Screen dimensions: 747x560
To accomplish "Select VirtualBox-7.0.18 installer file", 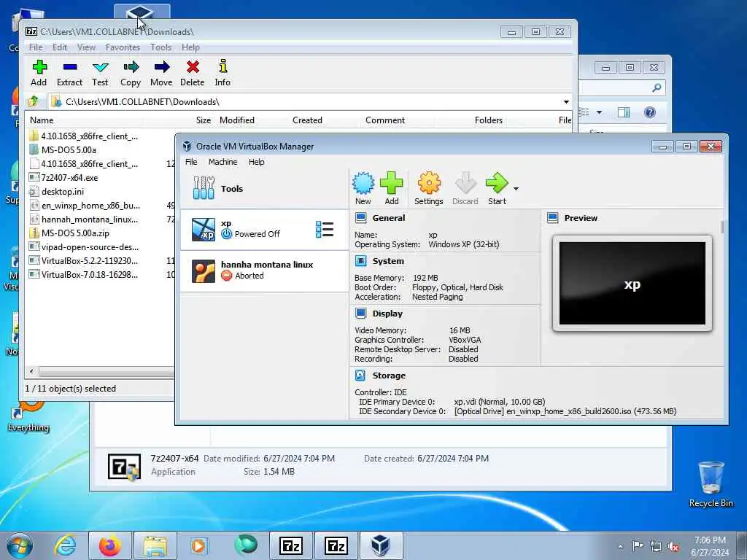I will [90, 275].
